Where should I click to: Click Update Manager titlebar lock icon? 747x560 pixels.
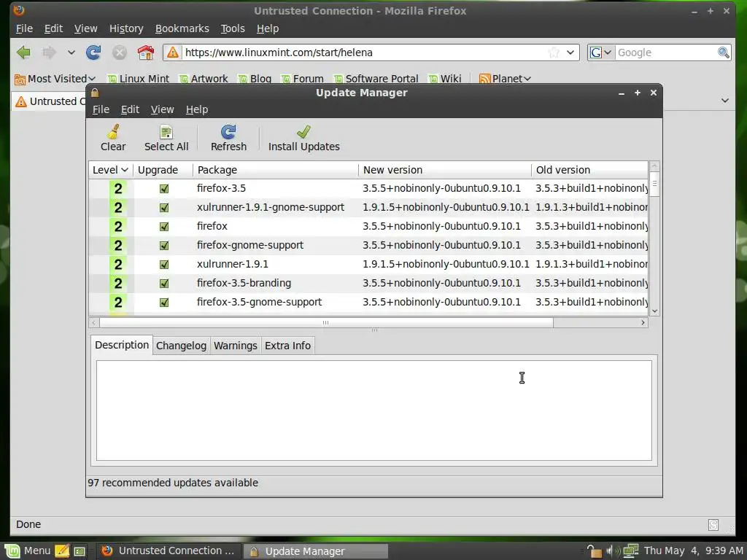95,93
